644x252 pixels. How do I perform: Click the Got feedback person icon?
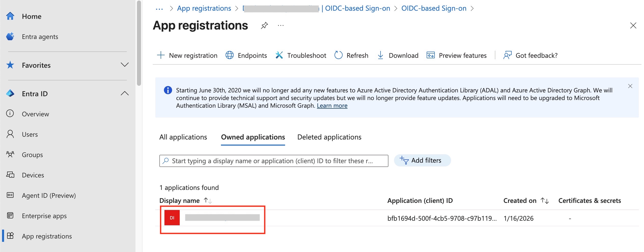pos(507,55)
